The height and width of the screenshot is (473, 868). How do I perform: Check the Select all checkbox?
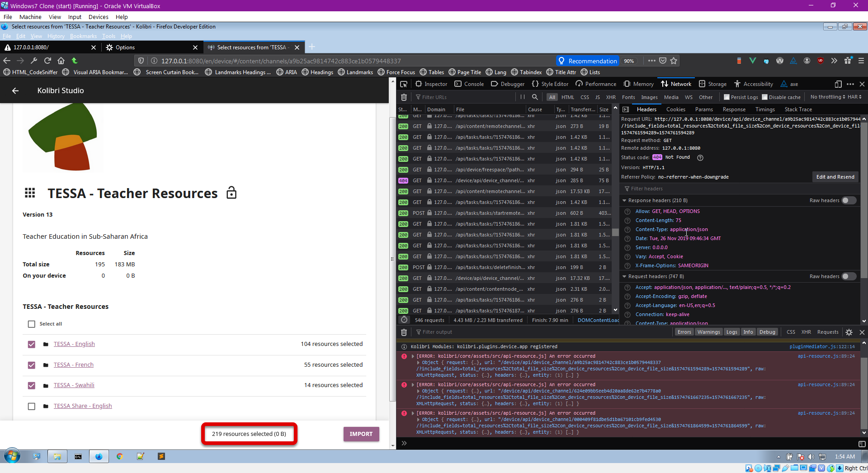pyautogui.click(x=31, y=324)
